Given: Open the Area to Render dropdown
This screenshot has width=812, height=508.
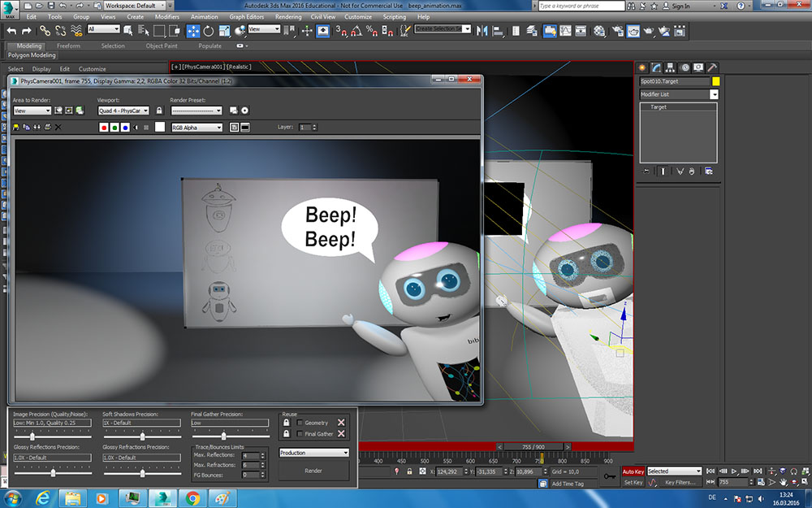Looking at the screenshot, I should point(32,111).
